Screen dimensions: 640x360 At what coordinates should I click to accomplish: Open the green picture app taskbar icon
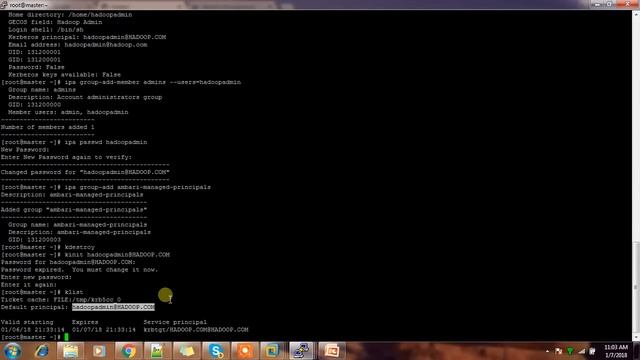[x=157, y=351]
